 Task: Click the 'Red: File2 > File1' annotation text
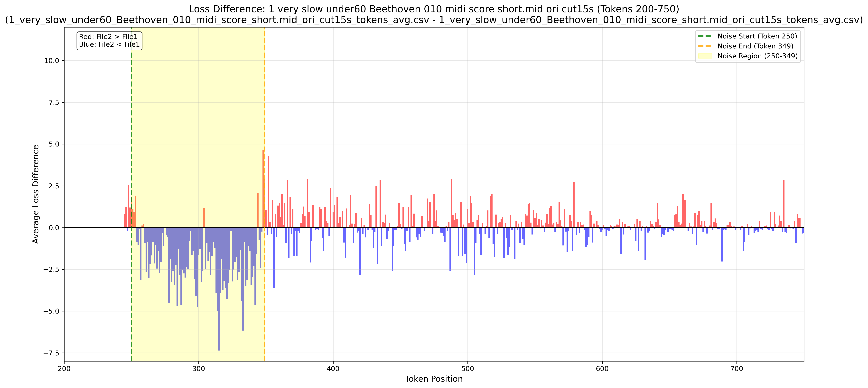(108, 37)
